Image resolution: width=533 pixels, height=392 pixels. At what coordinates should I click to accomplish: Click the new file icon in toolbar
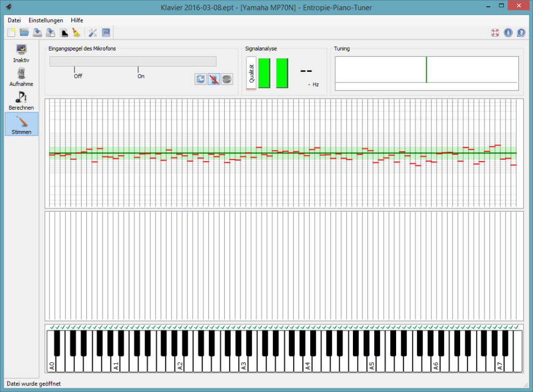coord(11,33)
